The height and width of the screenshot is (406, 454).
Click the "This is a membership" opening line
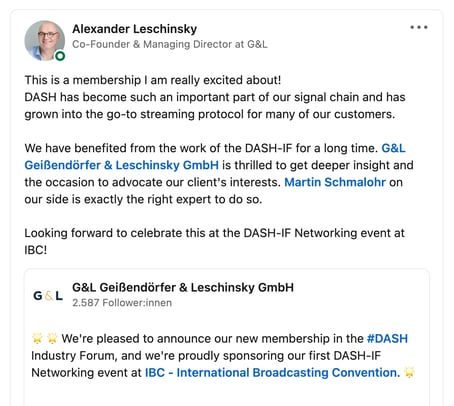tap(153, 80)
